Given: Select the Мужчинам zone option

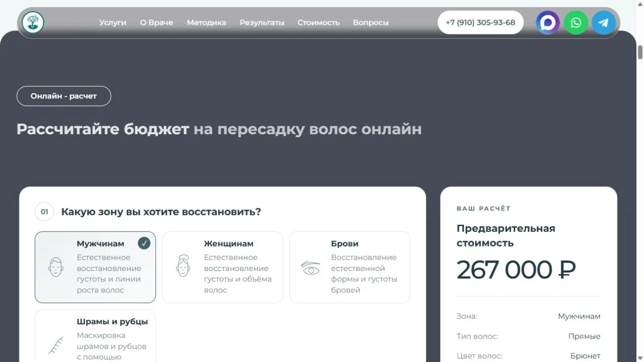Looking at the screenshot, I should click(95, 267).
